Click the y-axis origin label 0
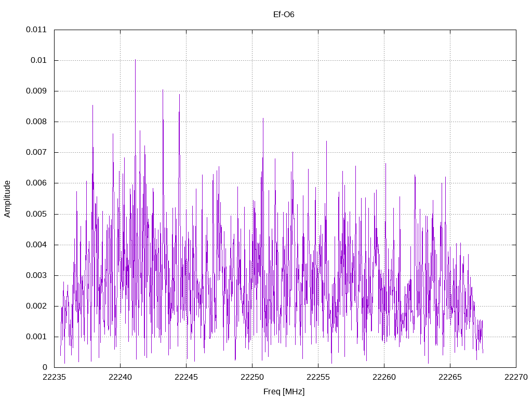 coord(45,367)
